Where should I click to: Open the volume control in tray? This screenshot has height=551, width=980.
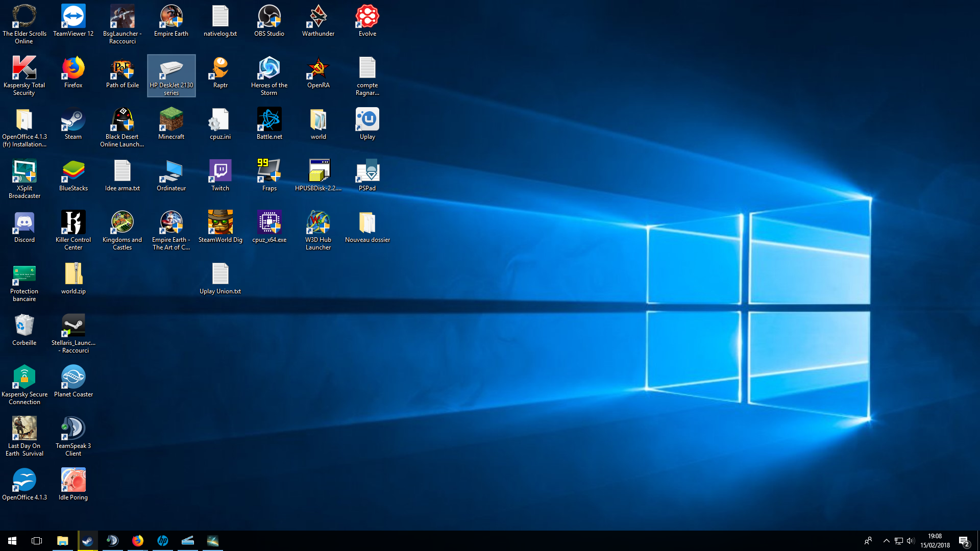point(911,541)
